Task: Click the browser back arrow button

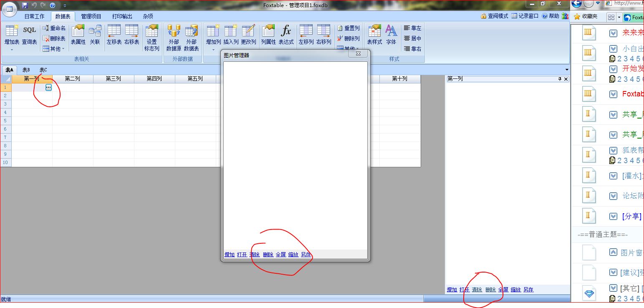Action: click(x=576, y=4)
